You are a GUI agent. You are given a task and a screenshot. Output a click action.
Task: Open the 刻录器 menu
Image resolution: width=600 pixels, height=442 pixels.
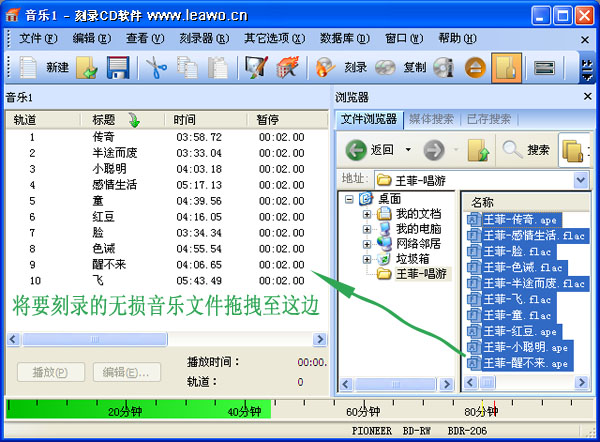204,38
